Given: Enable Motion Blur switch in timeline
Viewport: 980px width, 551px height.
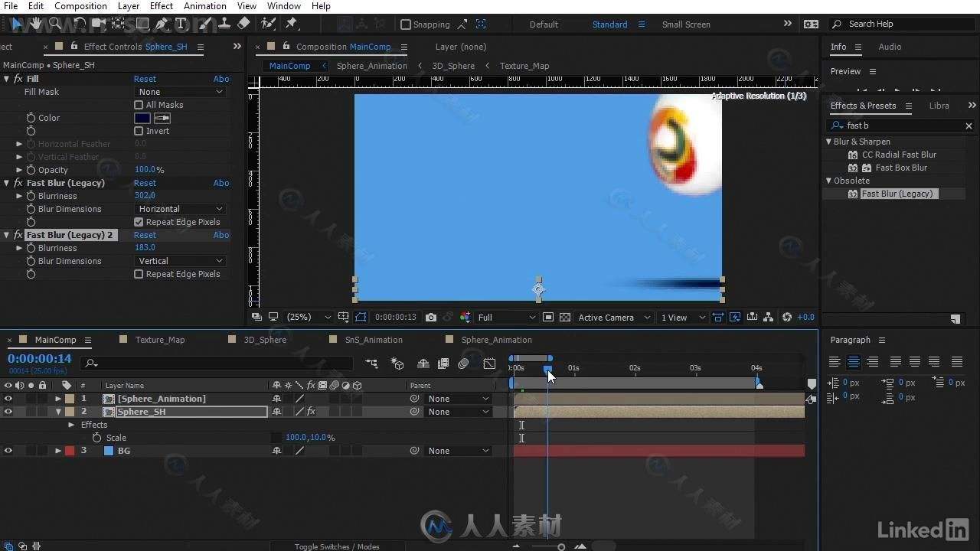Looking at the screenshot, I should [x=463, y=364].
